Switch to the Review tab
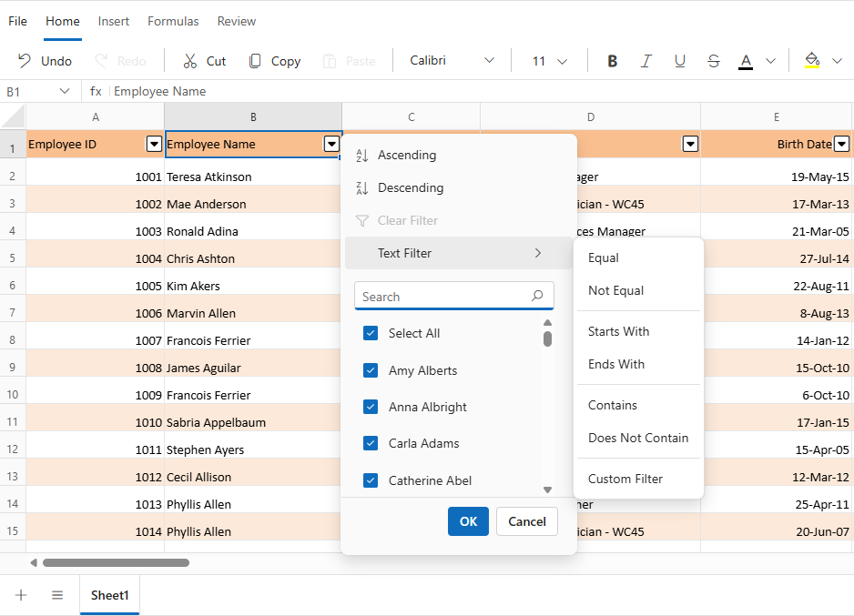 click(x=237, y=21)
